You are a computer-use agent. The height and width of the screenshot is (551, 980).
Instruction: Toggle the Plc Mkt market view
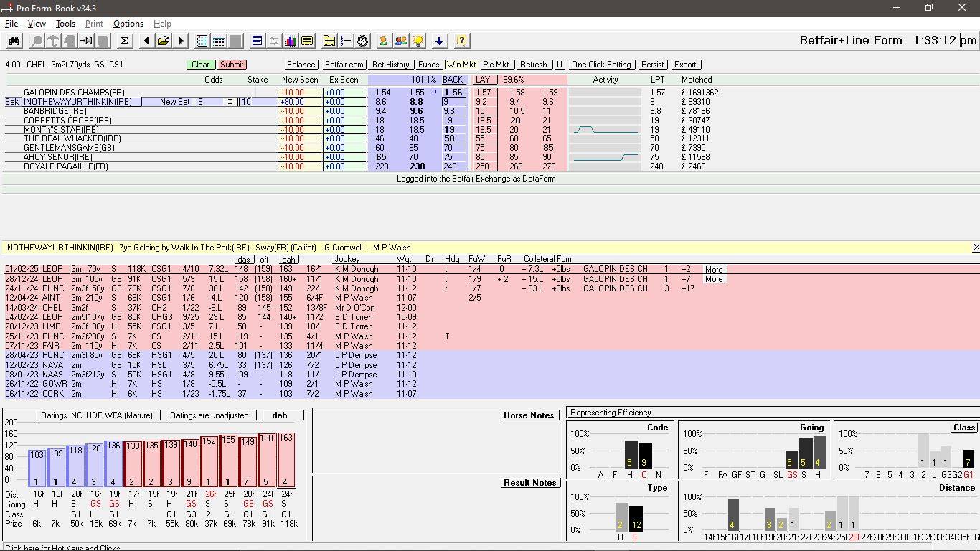(496, 65)
